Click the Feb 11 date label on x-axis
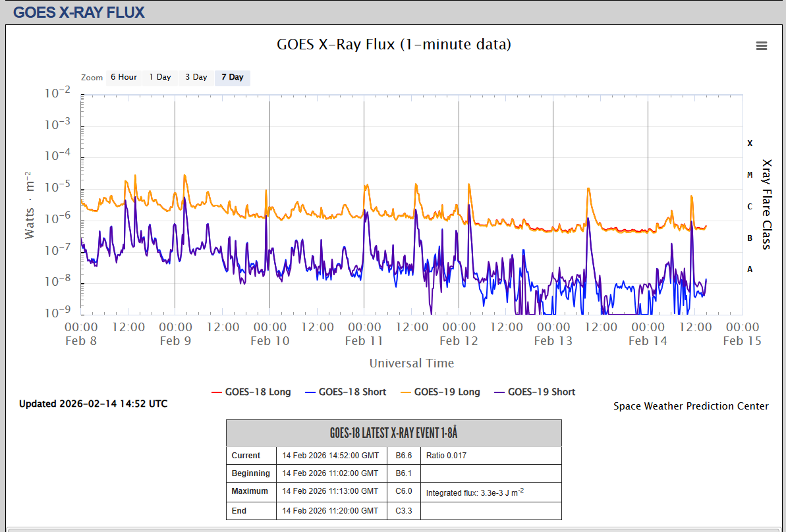Screen dimensions: 786x532 point(364,340)
